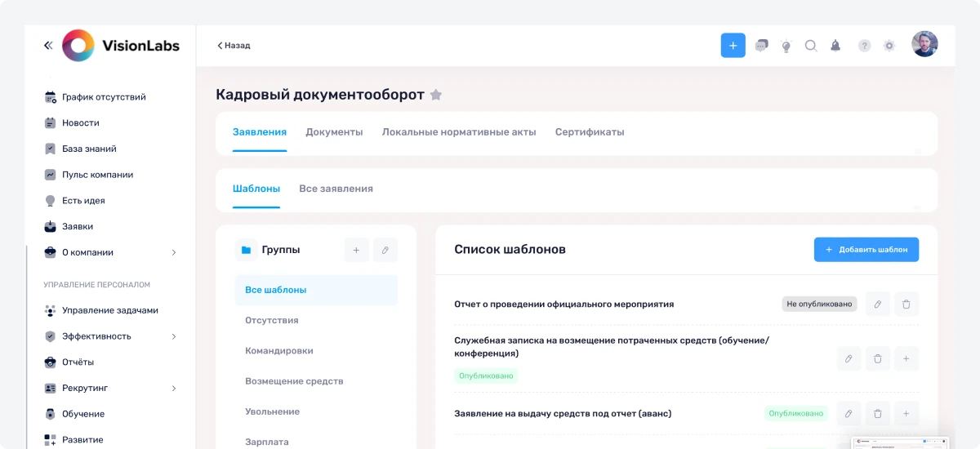Open Есть идея in sidebar

point(83,201)
